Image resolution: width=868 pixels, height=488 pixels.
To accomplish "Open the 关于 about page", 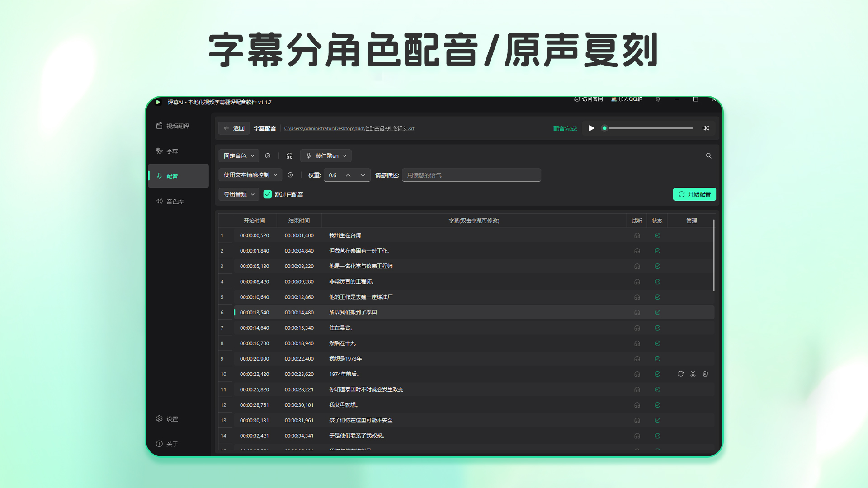I will 178,444.
